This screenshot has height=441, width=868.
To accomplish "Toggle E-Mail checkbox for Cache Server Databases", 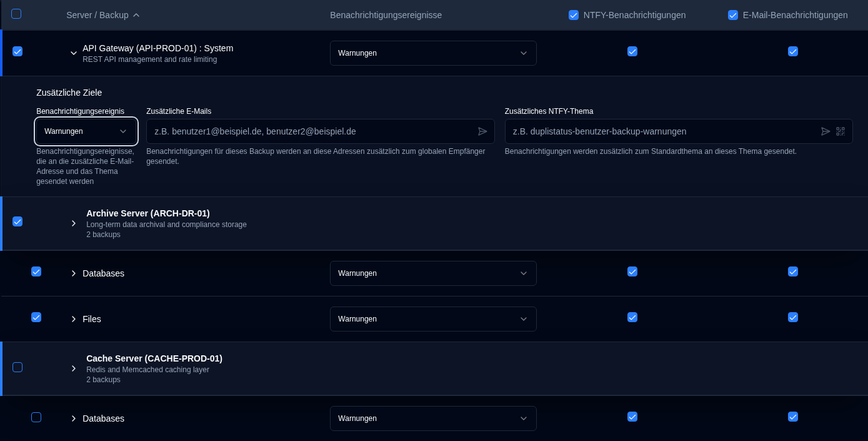I will coord(793,417).
